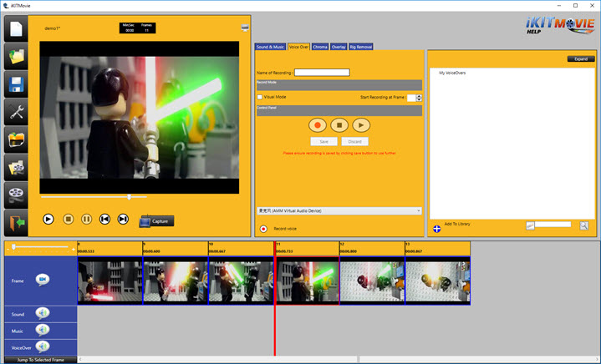Click the monitor icon at preview top-right
This screenshot has width=601, height=364.
[245, 28]
